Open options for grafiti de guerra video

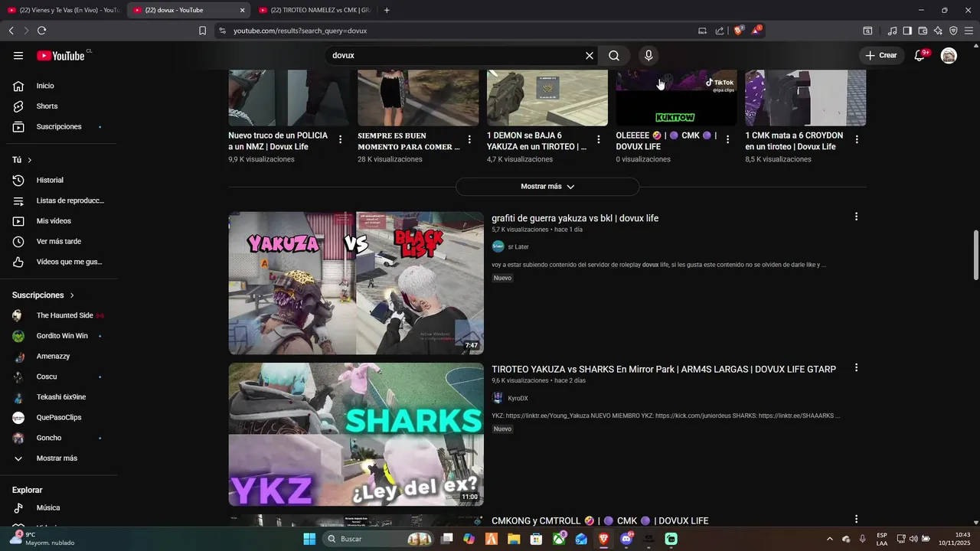(856, 217)
